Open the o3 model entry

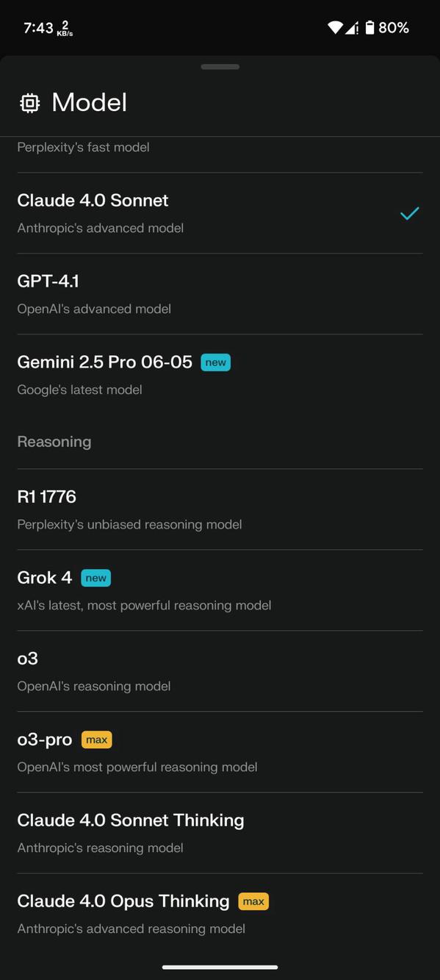tap(220, 670)
